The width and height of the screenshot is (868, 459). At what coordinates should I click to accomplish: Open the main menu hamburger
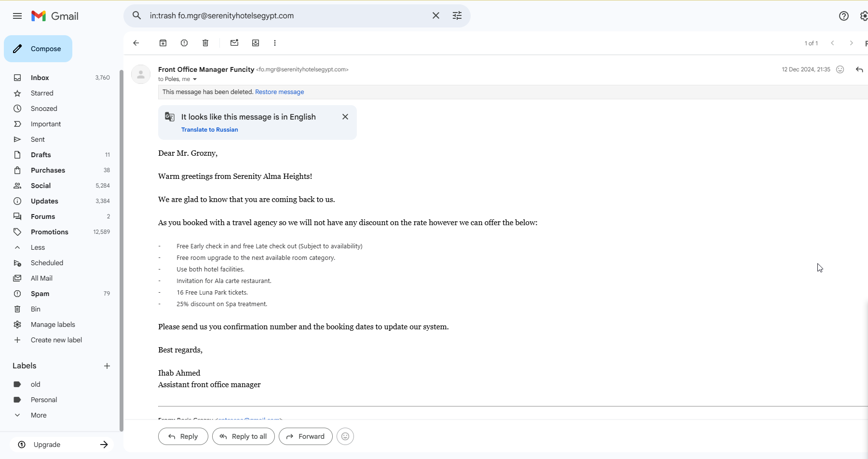tap(17, 16)
